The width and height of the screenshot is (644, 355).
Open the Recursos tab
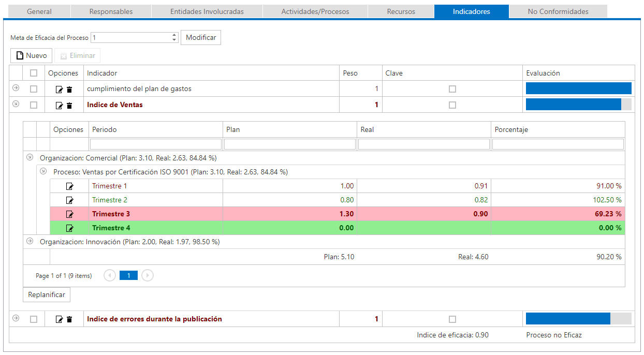[401, 11]
